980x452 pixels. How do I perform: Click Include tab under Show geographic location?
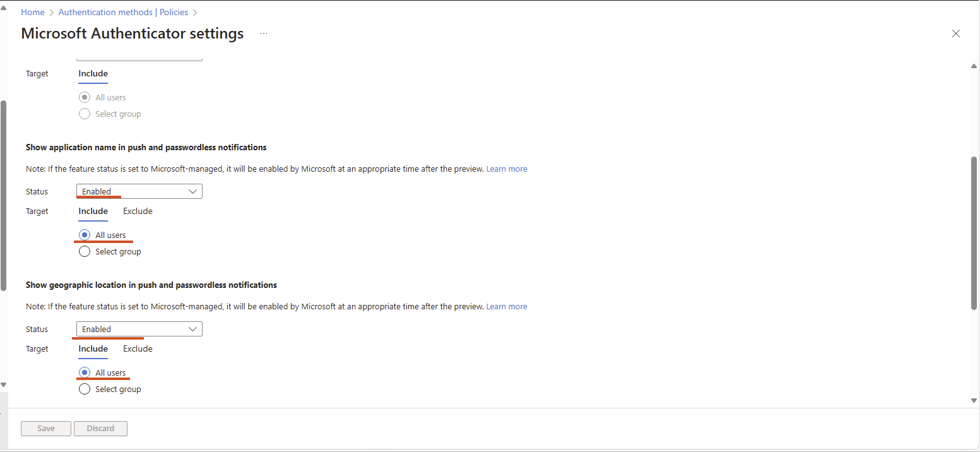click(x=93, y=349)
